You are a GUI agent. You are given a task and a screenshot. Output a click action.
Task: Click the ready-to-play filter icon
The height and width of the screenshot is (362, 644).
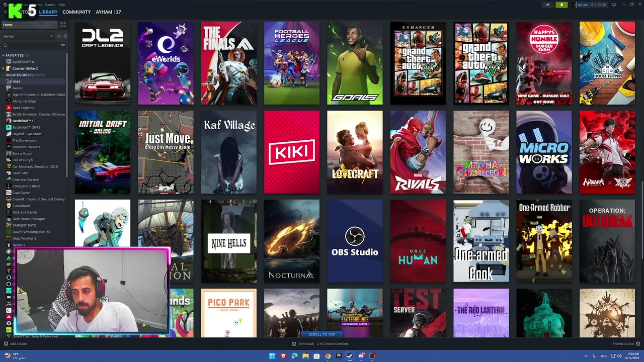[65, 36]
